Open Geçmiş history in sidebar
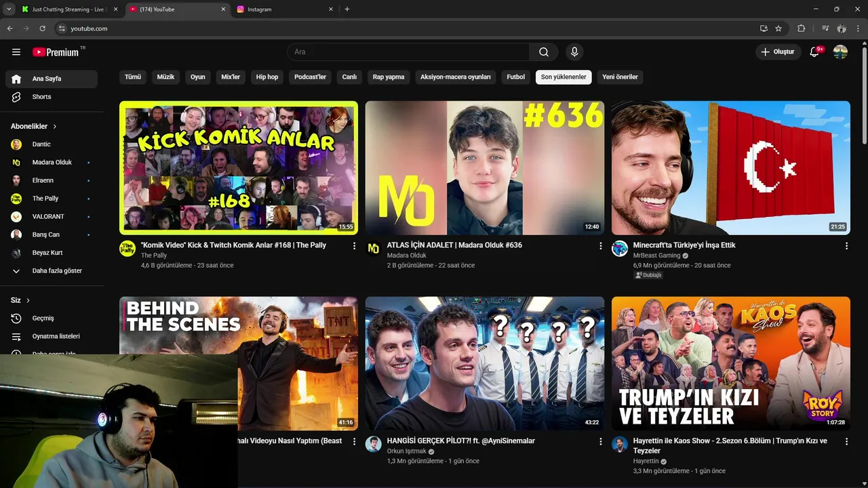Image resolution: width=868 pixels, height=488 pixels. click(x=52, y=319)
